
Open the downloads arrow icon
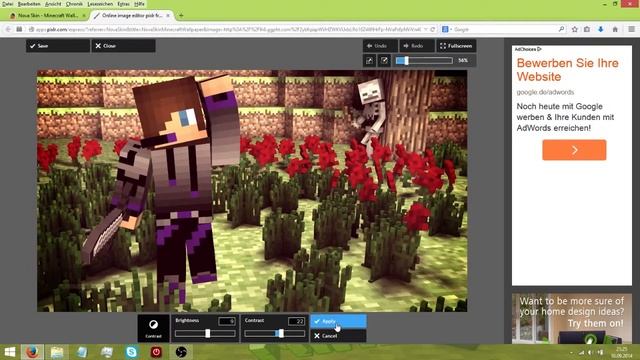(600, 29)
